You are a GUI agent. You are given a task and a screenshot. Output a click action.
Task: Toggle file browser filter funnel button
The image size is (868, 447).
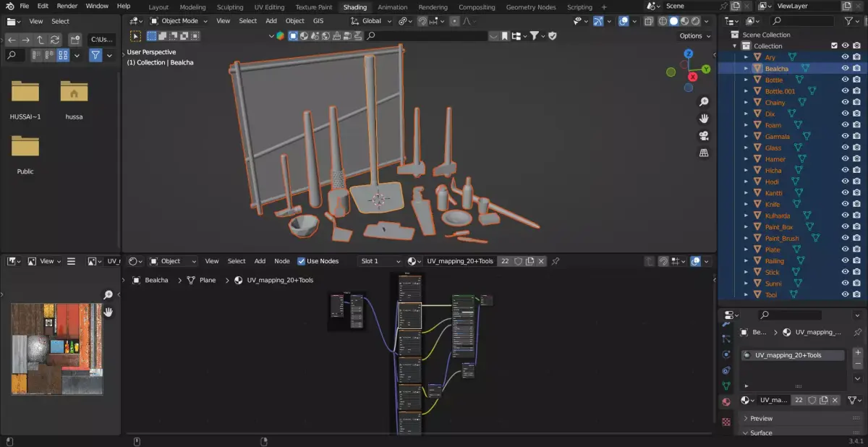95,55
